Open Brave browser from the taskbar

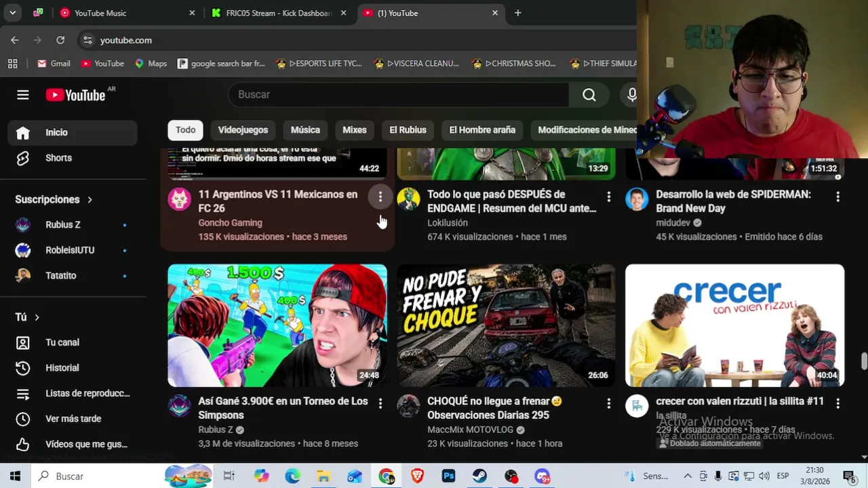click(x=417, y=476)
